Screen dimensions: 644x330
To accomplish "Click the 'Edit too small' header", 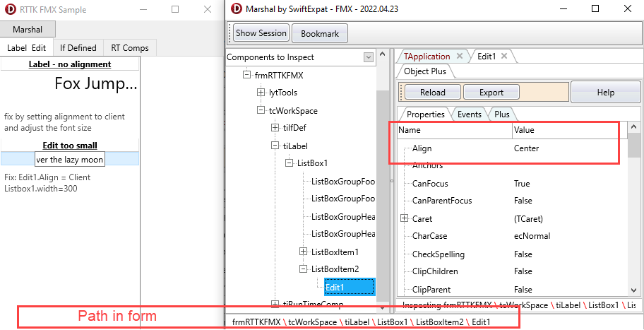I will [x=70, y=146].
